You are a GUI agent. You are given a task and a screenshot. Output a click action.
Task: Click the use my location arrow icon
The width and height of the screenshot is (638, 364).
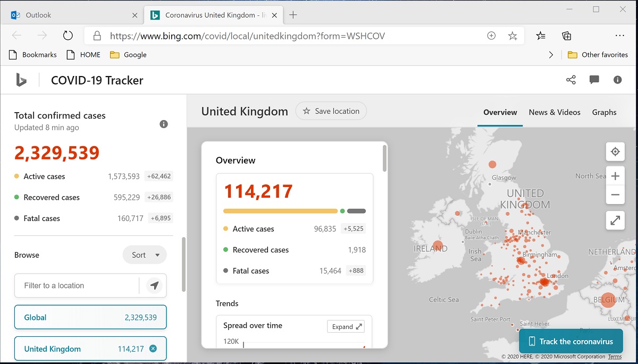coord(154,285)
